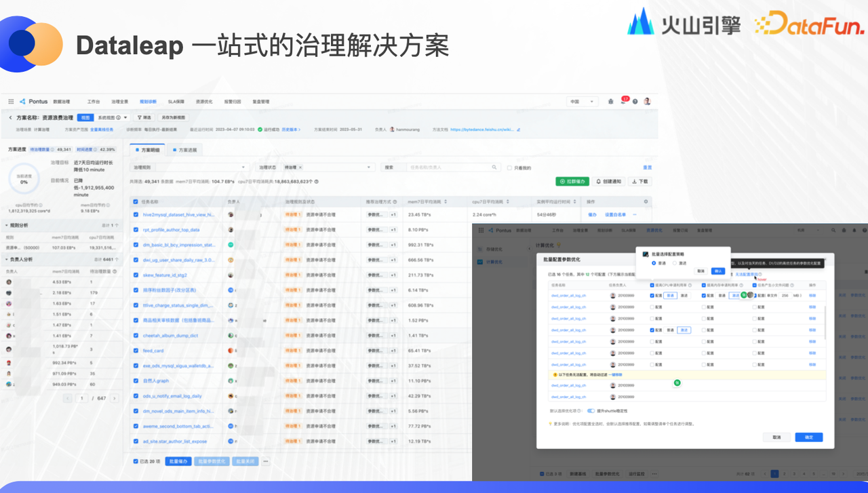Click the blue 确定 button in dialog

pos(809,437)
